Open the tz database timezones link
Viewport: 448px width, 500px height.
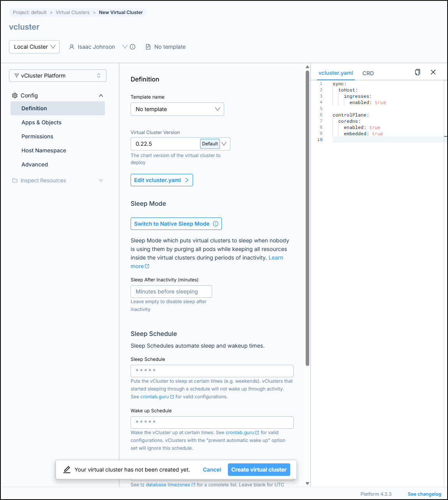point(168,485)
